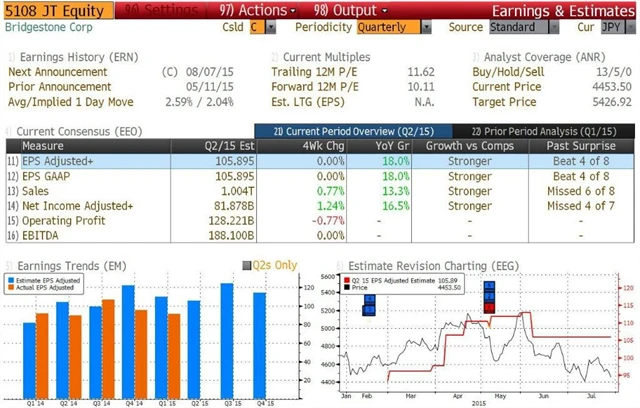Click the Missed 6 of 8 cell

tap(581, 191)
